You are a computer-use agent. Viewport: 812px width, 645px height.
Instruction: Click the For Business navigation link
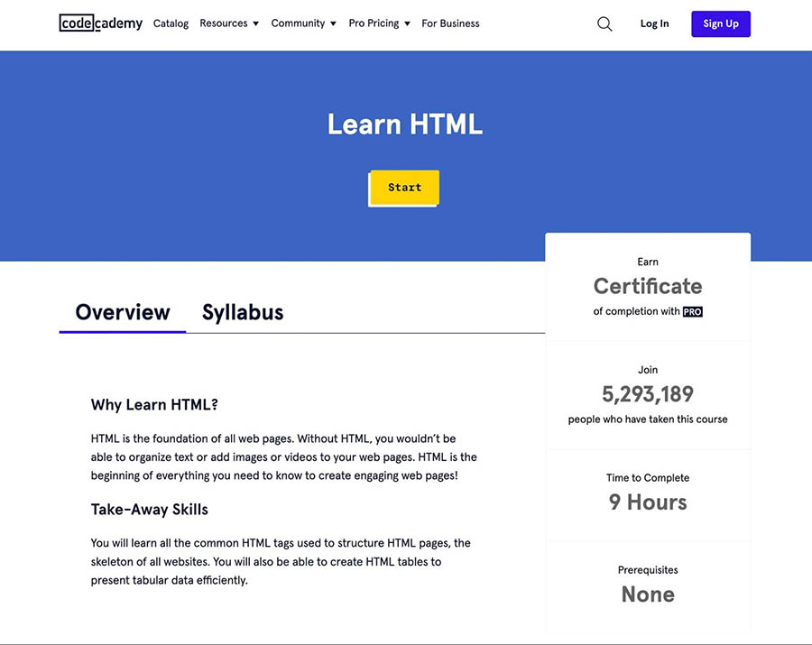point(450,23)
